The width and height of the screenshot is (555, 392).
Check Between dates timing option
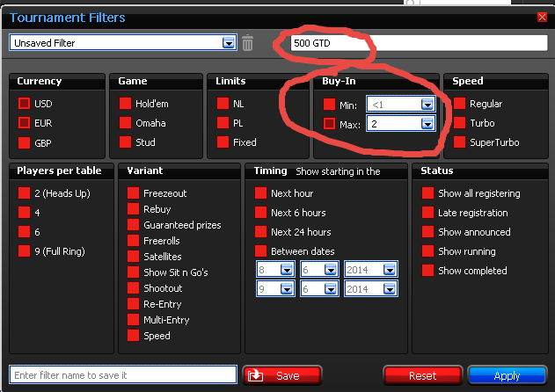(260, 251)
